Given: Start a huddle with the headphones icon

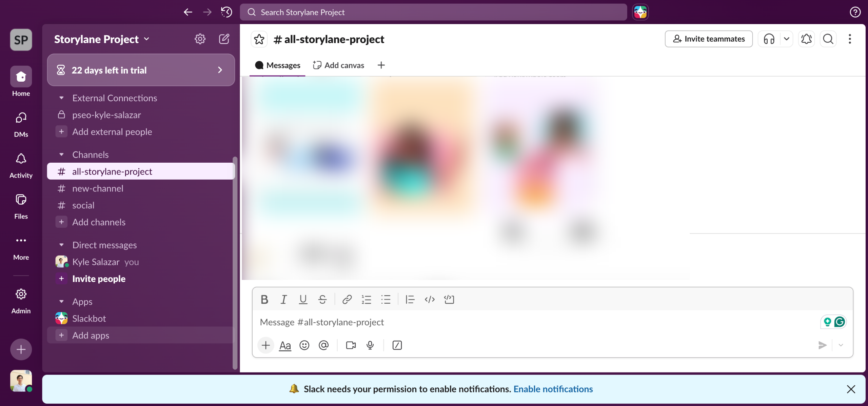Looking at the screenshot, I should 769,39.
